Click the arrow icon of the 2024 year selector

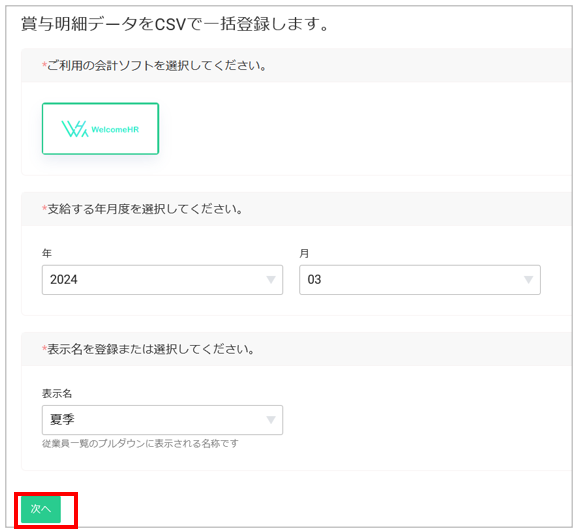[x=271, y=280]
